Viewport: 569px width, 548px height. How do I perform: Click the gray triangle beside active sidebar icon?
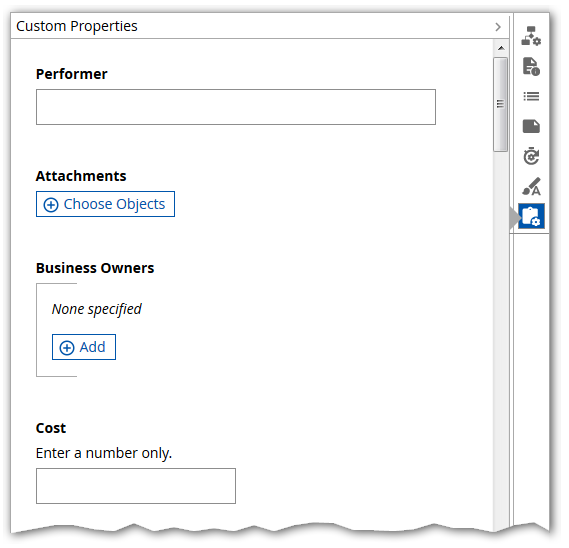pyautogui.click(x=514, y=217)
